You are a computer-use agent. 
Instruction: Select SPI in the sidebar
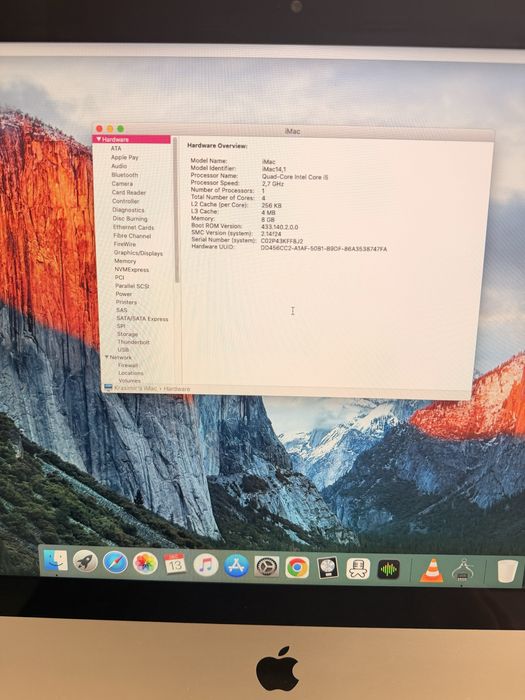pyautogui.click(x=121, y=326)
